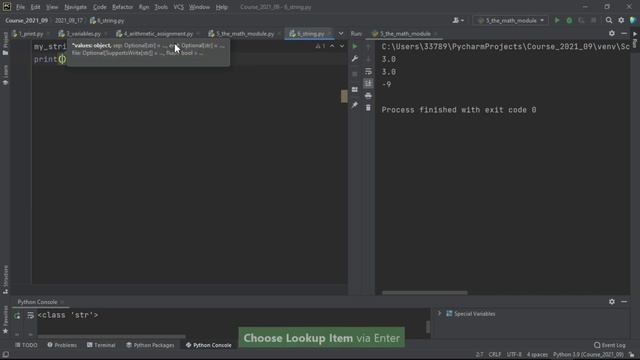640x360 pixels.
Task: Switch to 4_arithmetic_assignment.py editor tab
Action: tap(158, 34)
